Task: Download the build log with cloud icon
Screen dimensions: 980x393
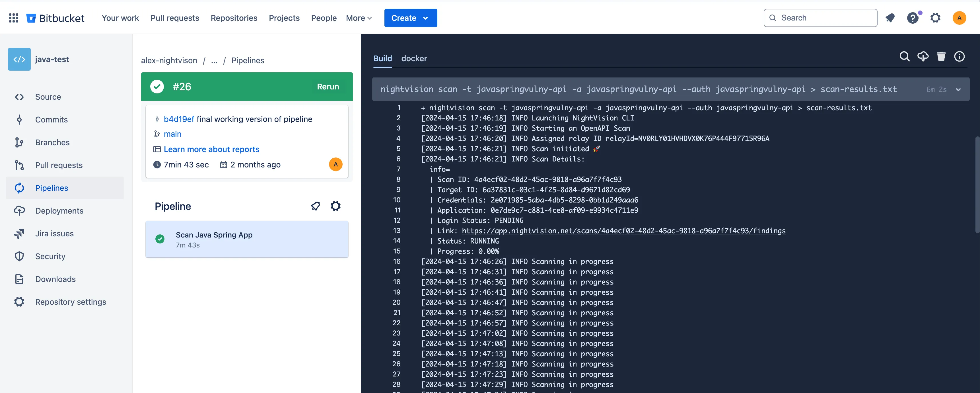Action: tap(923, 57)
